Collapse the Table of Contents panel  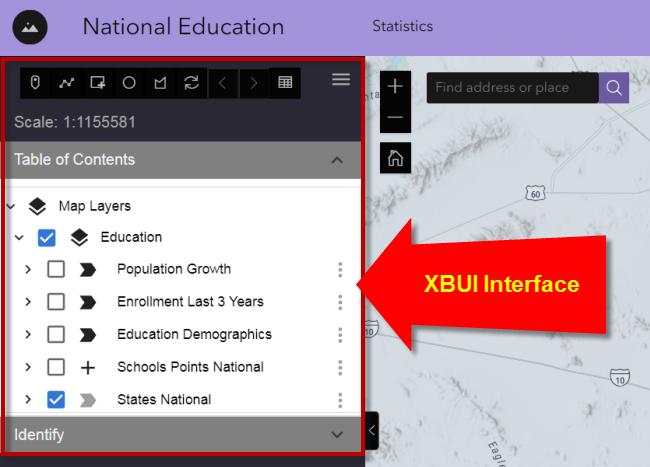(337, 160)
